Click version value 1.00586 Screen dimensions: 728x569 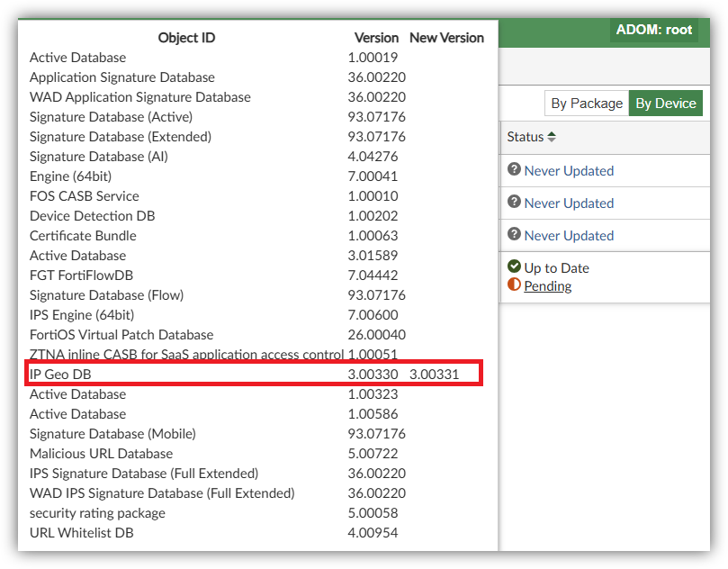point(373,414)
